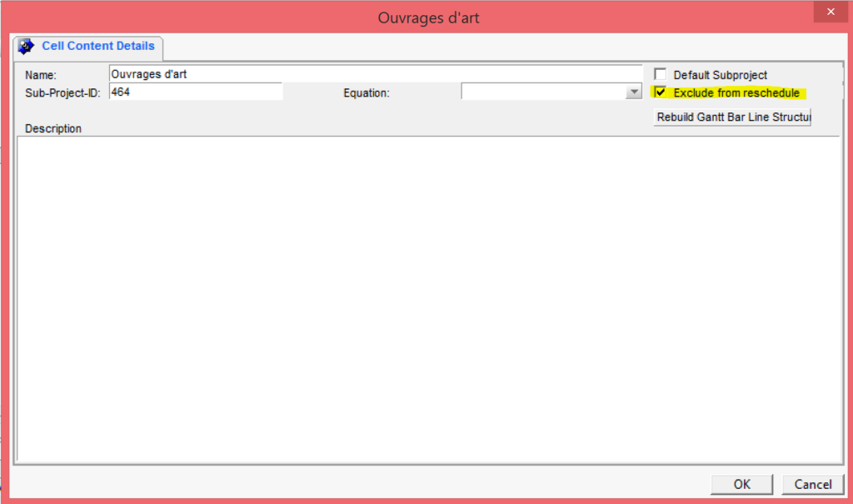Click into the Name field containing Ouvrages d'art
The width and height of the screenshot is (853, 504).
point(376,74)
